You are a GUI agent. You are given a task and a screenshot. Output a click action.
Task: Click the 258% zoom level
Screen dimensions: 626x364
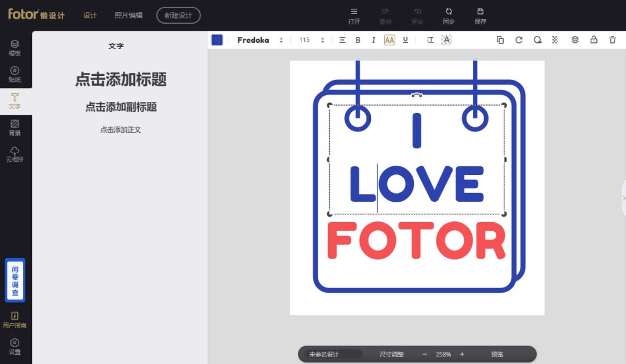tap(443, 354)
